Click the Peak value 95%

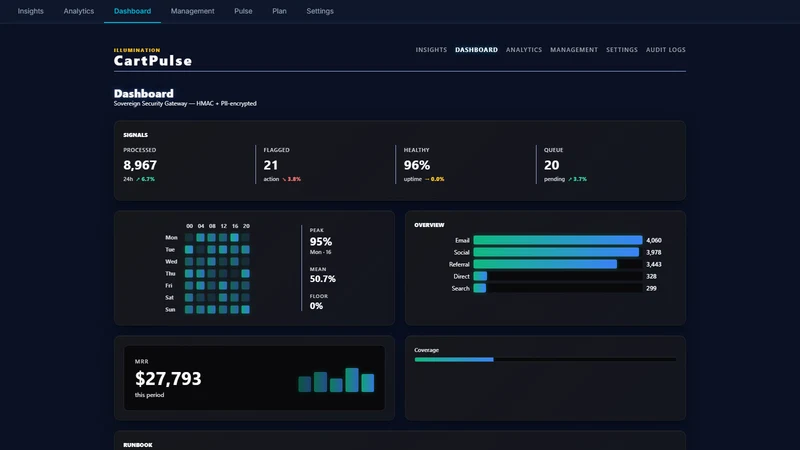(320, 241)
